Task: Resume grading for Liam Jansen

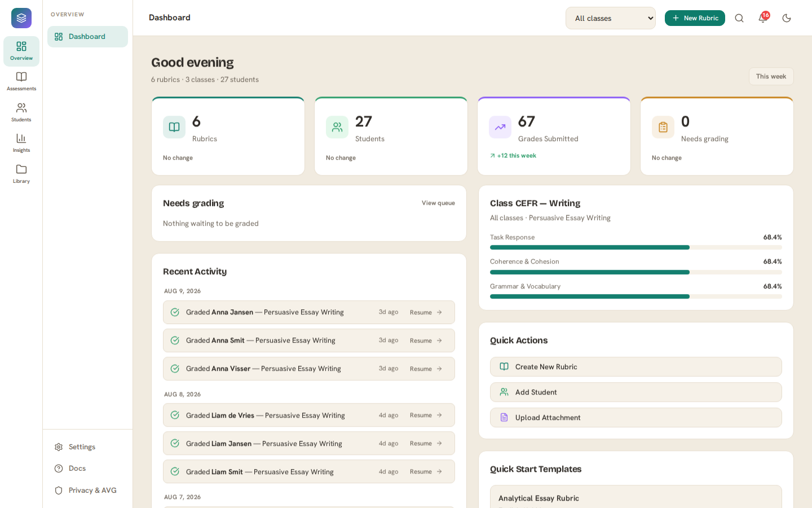Action: tap(426, 444)
